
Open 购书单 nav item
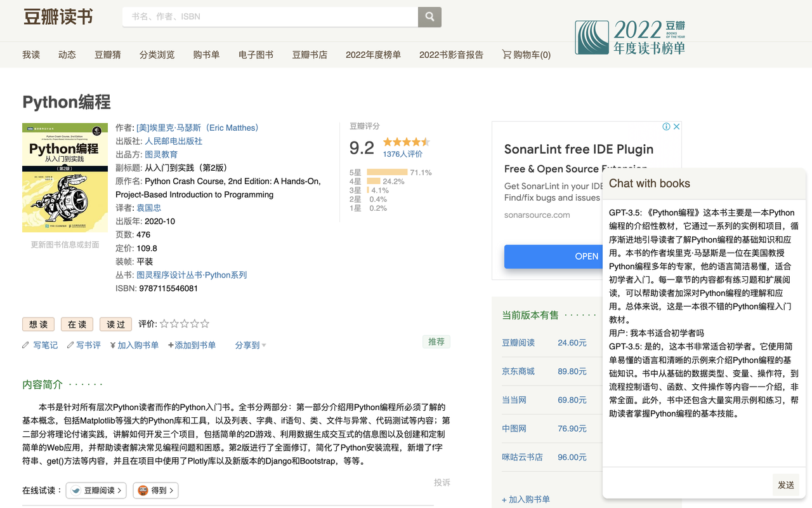(x=207, y=55)
